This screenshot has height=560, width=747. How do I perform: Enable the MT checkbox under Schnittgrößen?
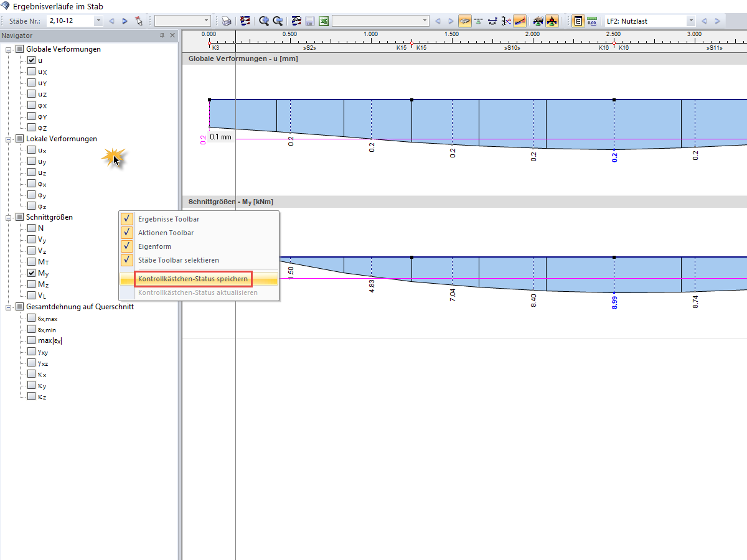coord(31,262)
